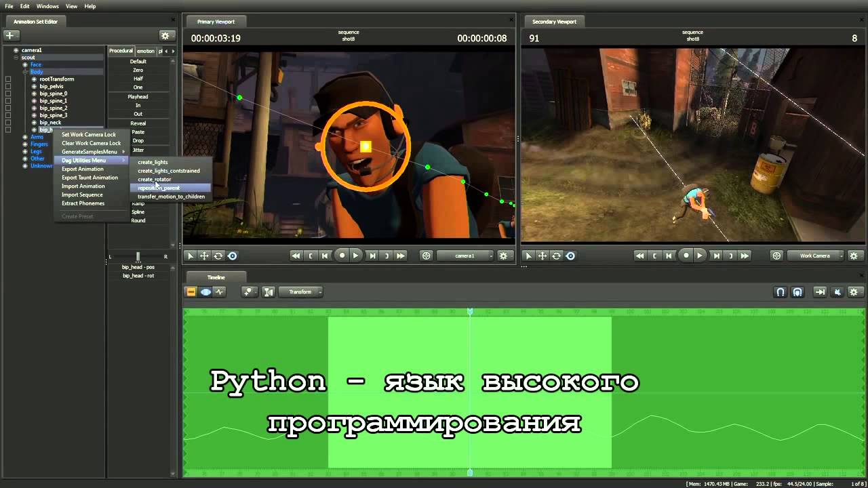Play the sequence in the Secondary Viewport
Viewport: 868px width, 488px height.
point(700,256)
